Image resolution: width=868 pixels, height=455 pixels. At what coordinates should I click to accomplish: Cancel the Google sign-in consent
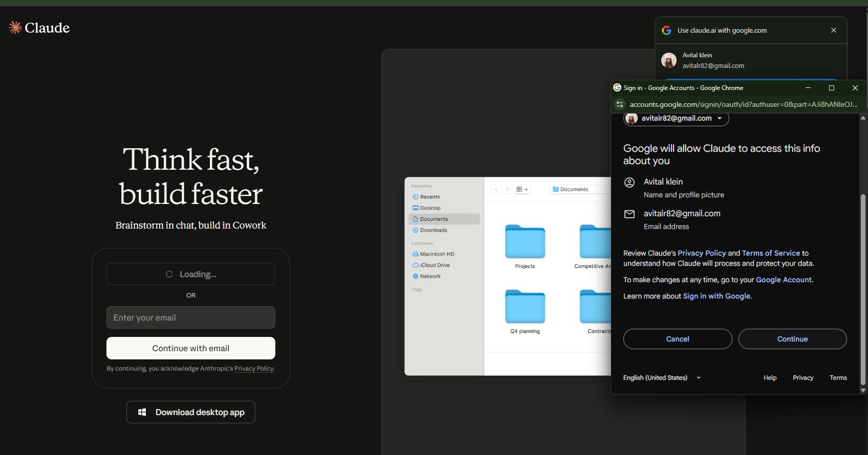(x=678, y=339)
